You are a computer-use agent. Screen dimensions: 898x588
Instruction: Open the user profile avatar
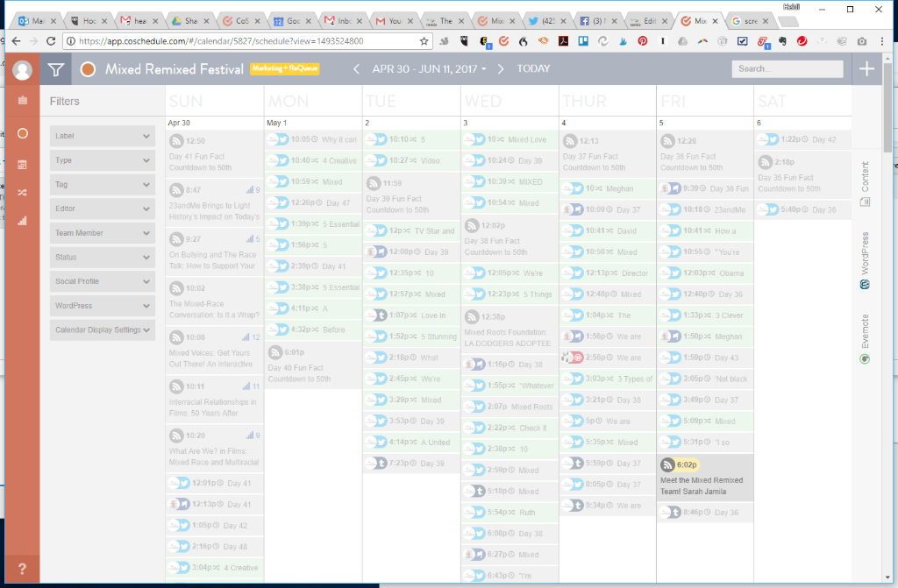click(22, 70)
